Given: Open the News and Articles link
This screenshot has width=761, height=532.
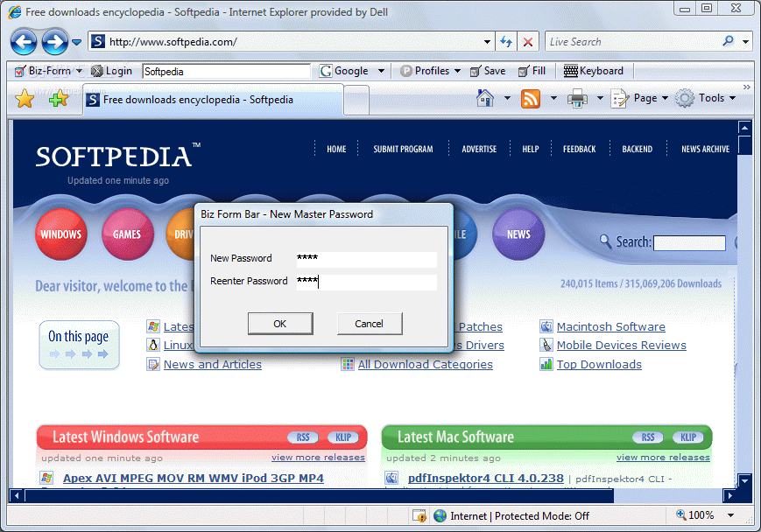Looking at the screenshot, I should 213,364.
